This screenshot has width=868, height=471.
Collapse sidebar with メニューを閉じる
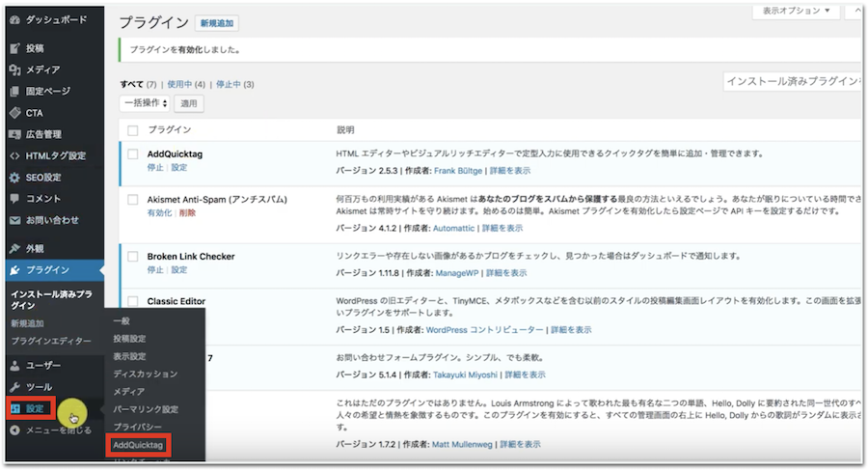[51, 430]
